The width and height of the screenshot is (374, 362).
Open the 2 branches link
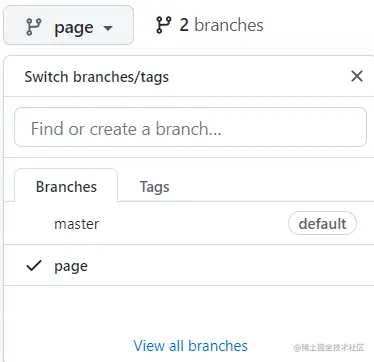[210, 25]
